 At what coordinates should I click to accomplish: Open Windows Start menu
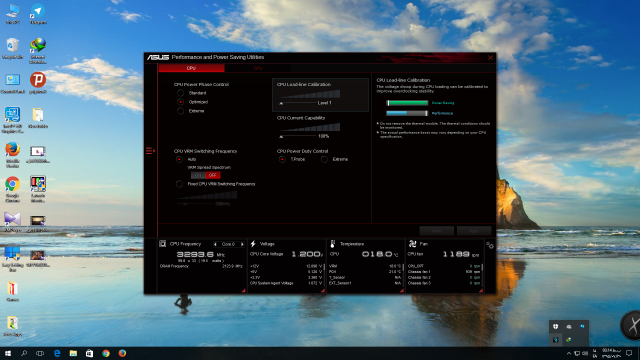[8, 353]
